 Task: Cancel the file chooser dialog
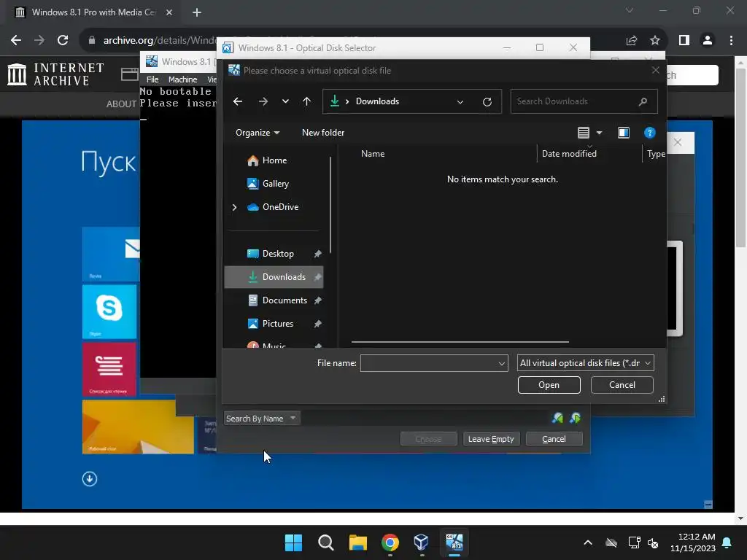pyautogui.click(x=622, y=385)
